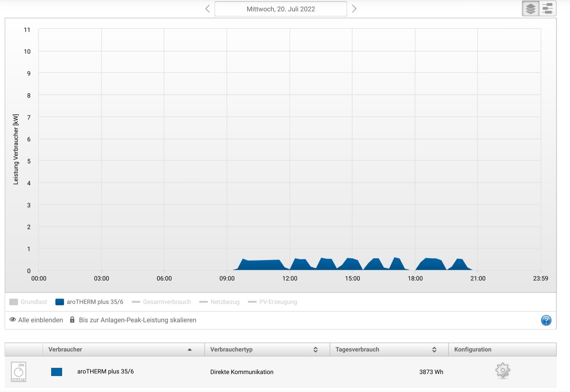Click Bis zur Anlagen-Peak-Leistung skalieren

137,320
